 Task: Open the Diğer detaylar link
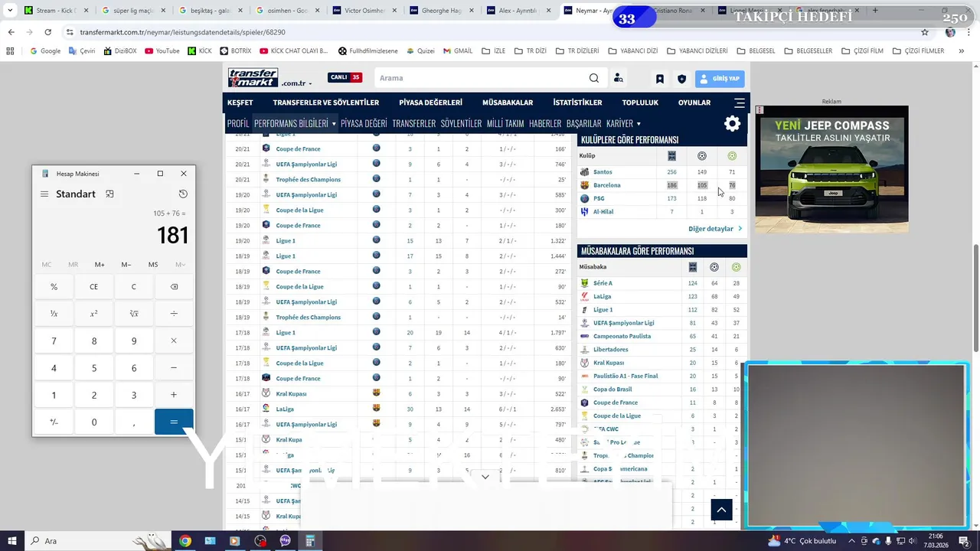pyautogui.click(x=715, y=229)
